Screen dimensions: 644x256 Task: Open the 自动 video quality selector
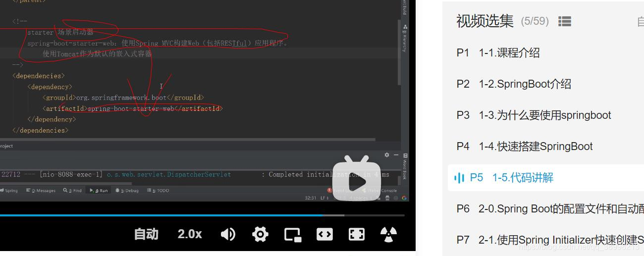tap(146, 234)
